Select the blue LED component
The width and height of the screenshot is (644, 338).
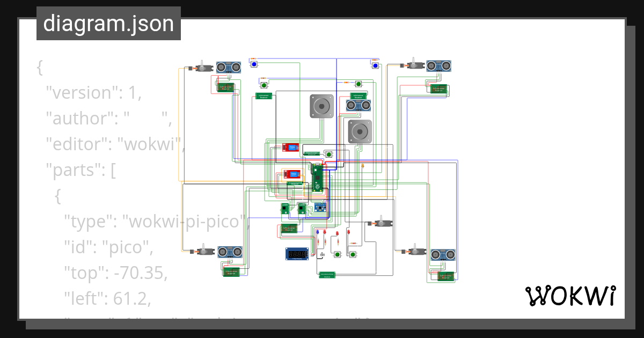317,232
